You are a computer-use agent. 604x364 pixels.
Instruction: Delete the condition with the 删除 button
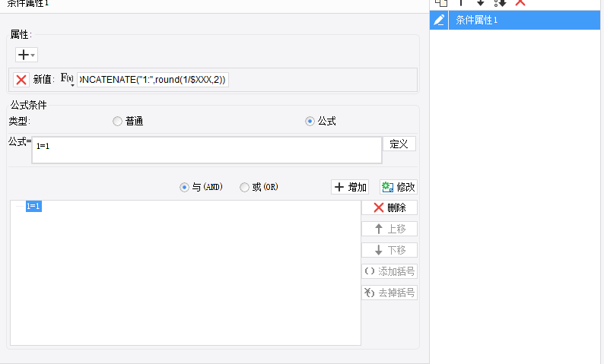pos(389,207)
